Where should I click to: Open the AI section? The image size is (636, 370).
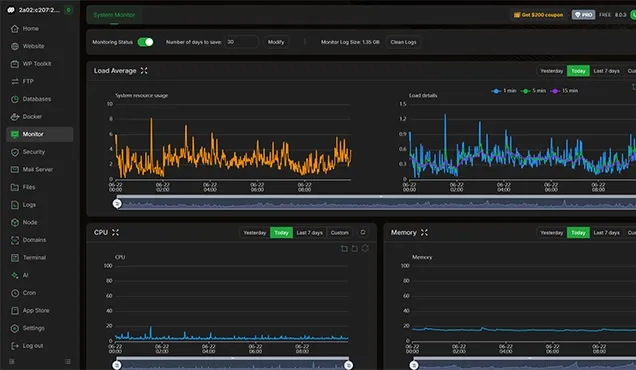[39, 275]
